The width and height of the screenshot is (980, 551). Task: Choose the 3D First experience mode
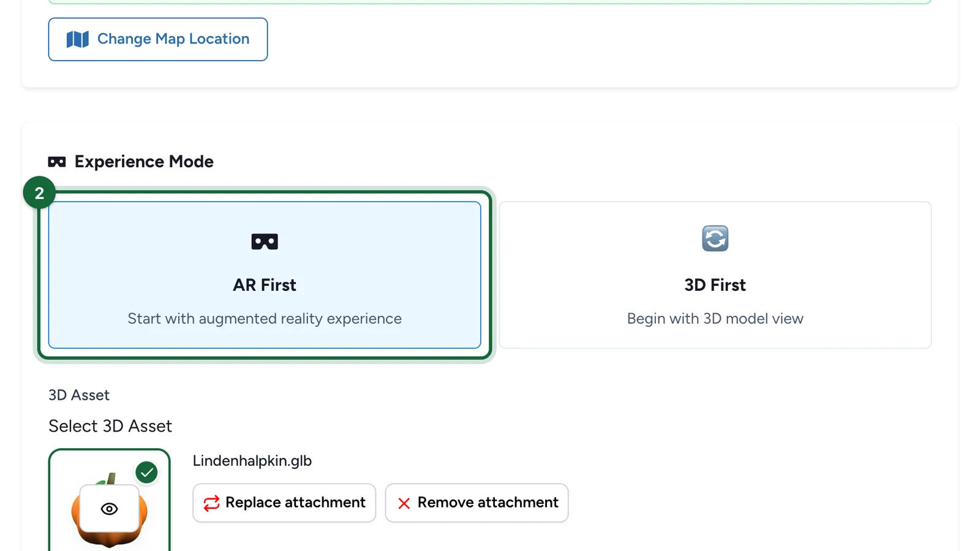point(715,275)
